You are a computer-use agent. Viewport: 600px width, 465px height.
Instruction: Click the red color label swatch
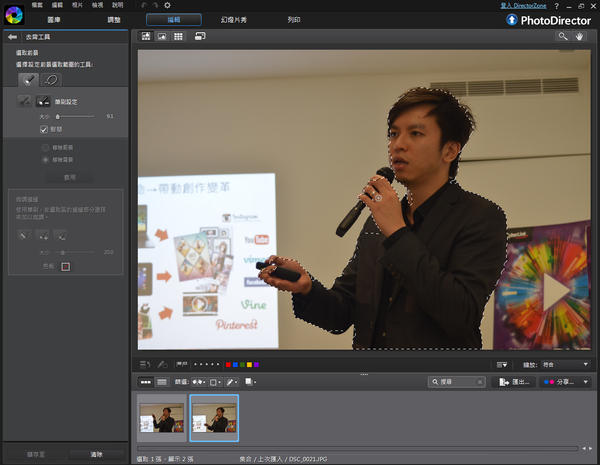(x=228, y=365)
